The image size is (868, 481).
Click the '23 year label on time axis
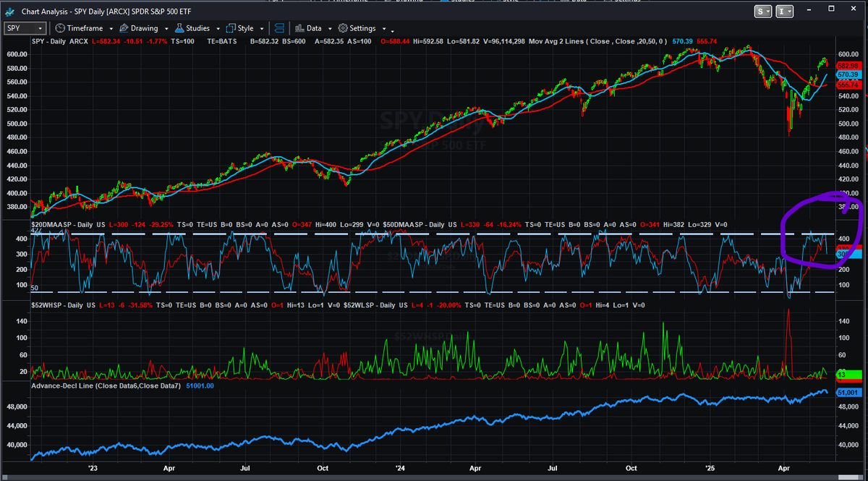pos(92,467)
